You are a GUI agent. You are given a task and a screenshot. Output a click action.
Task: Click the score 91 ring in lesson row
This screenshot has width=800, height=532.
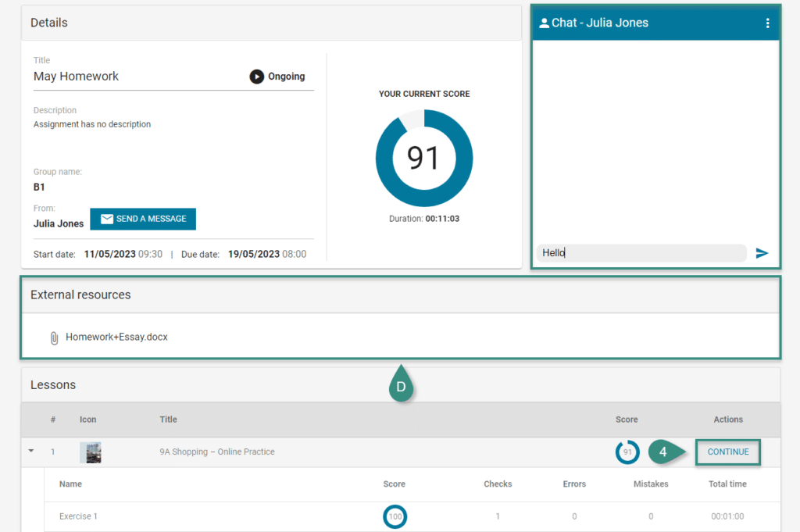(627, 452)
